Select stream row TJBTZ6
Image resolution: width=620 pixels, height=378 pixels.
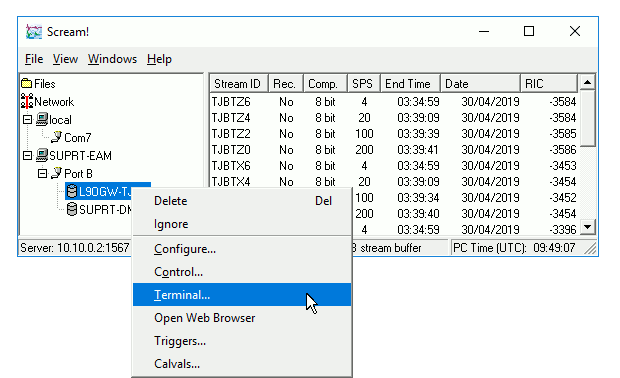point(394,102)
